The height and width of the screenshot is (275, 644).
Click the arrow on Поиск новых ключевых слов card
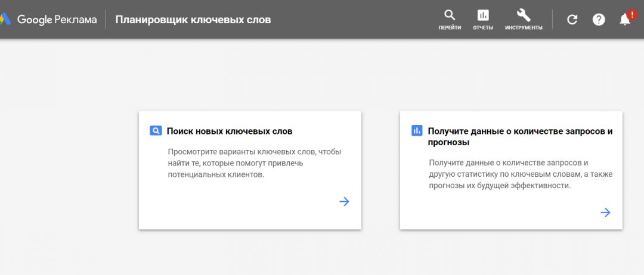[x=344, y=201]
